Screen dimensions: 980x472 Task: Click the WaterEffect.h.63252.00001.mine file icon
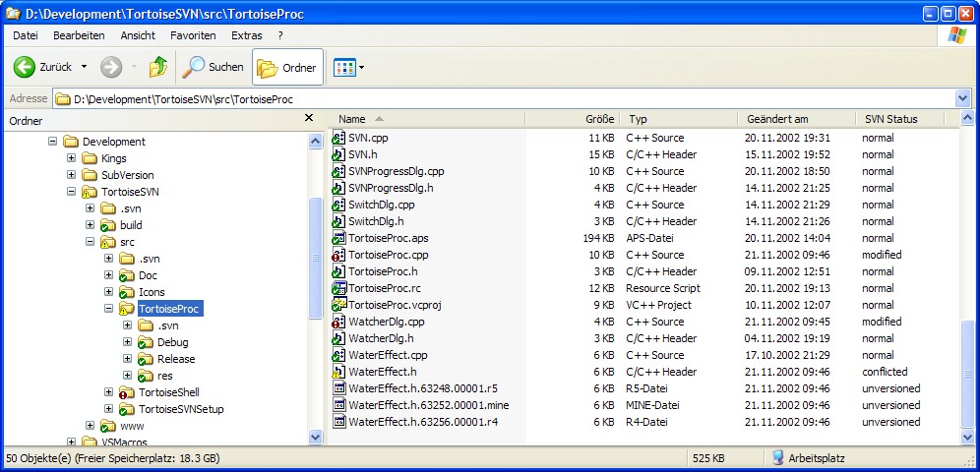338,405
